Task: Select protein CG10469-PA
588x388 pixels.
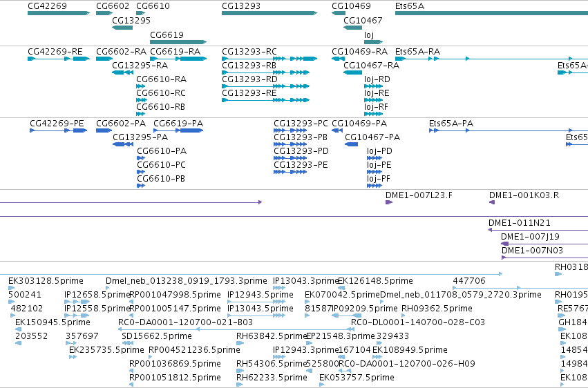Action: [x=359, y=123]
